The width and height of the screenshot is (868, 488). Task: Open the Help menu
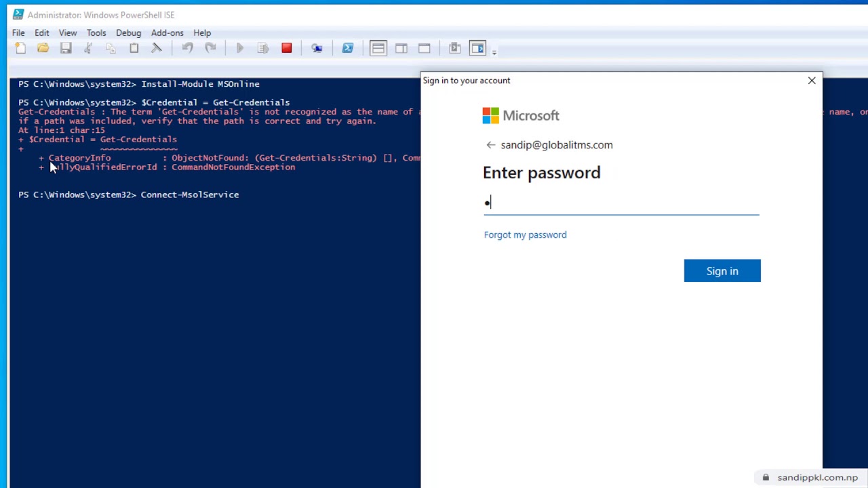[x=202, y=33]
